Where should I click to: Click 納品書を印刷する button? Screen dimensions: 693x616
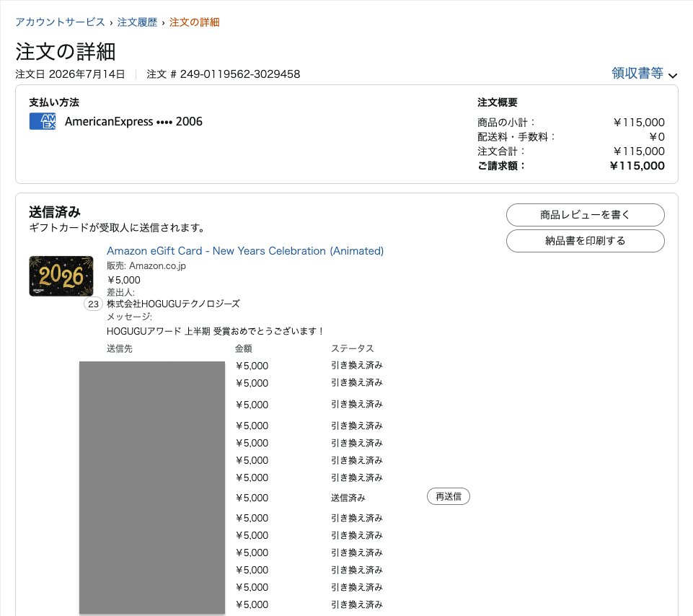click(585, 241)
